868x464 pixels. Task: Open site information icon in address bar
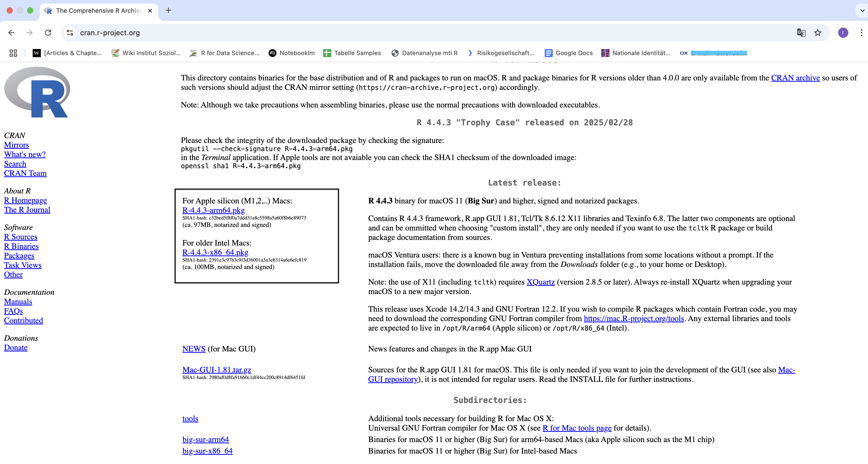tap(70, 33)
